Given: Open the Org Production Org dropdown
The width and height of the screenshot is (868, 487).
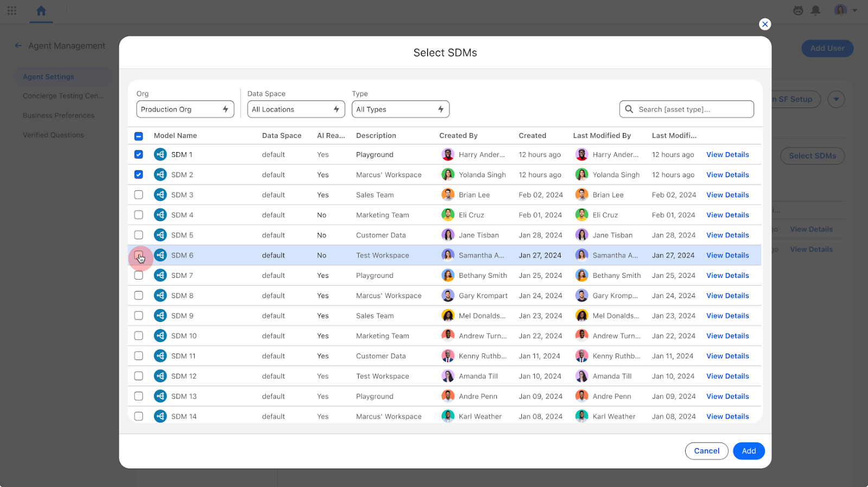Looking at the screenshot, I should point(185,109).
